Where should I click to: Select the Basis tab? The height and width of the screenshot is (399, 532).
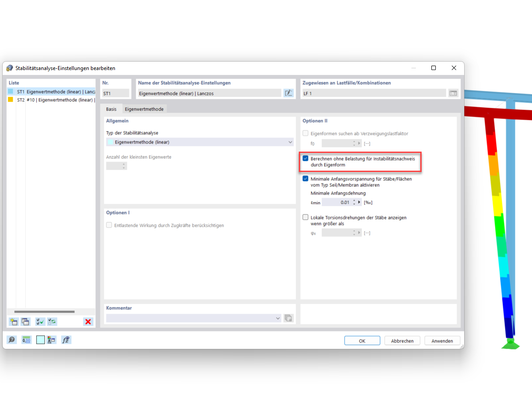pos(111,108)
